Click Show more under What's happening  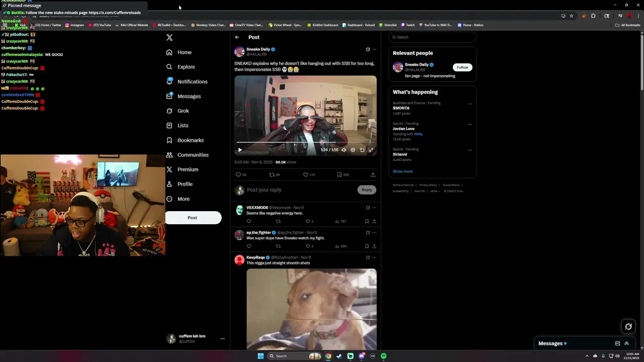pos(403,171)
